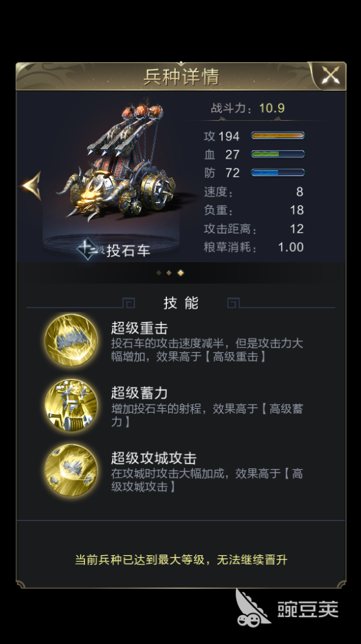Screen dimensions: 361x644
Task: Select the second page indicator dot
Action: (x=169, y=273)
